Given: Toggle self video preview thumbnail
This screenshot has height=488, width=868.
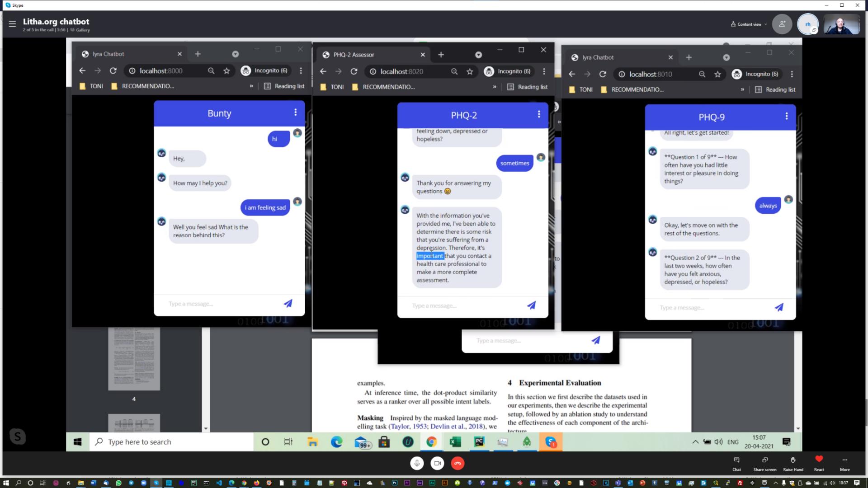Looking at the screenshot, I should [841, 24].
